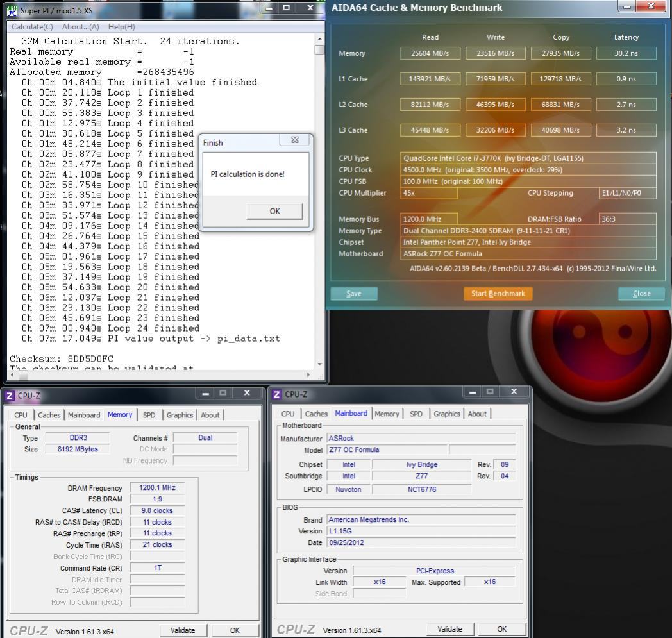672x638 pixels.
Task: Click OK in CPU-Z Memory window
Action: [235, 630]
